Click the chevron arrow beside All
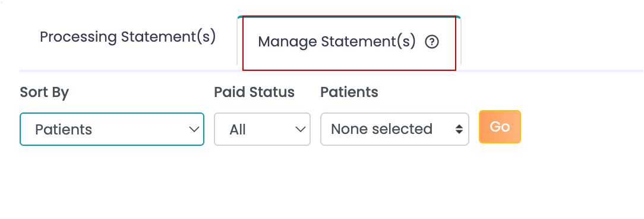644x219 pixels. tap(301, 129)
